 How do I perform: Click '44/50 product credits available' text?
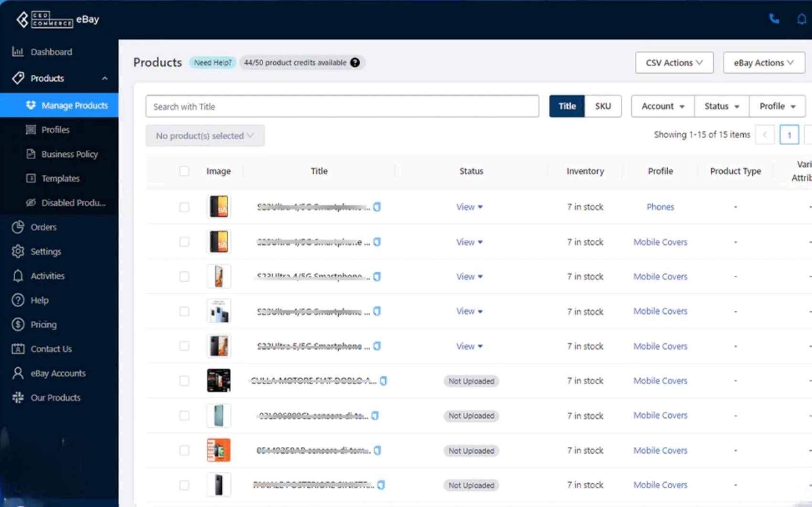click(x=295, y=63)
